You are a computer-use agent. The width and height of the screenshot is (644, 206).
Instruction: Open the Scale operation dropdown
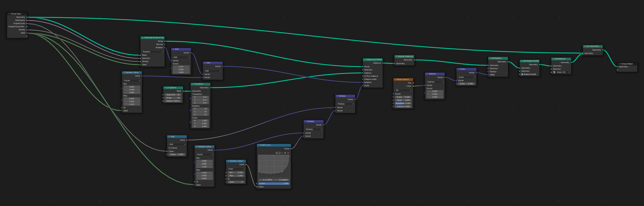tap(466, 77)
